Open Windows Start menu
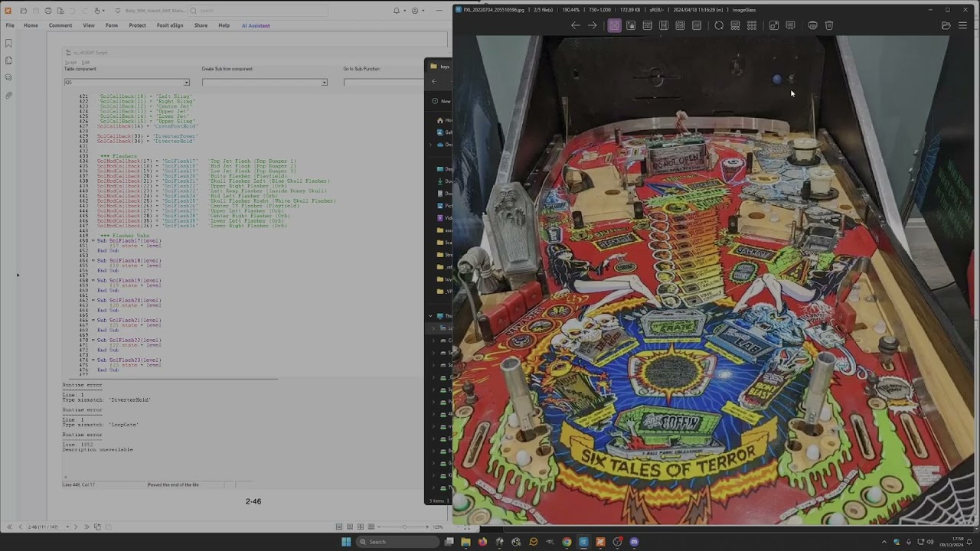 point(346,542)
